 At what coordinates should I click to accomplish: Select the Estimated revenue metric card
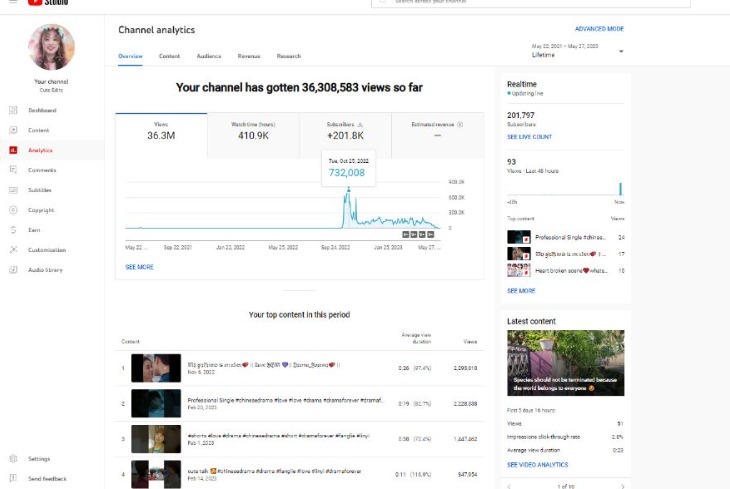438,136
